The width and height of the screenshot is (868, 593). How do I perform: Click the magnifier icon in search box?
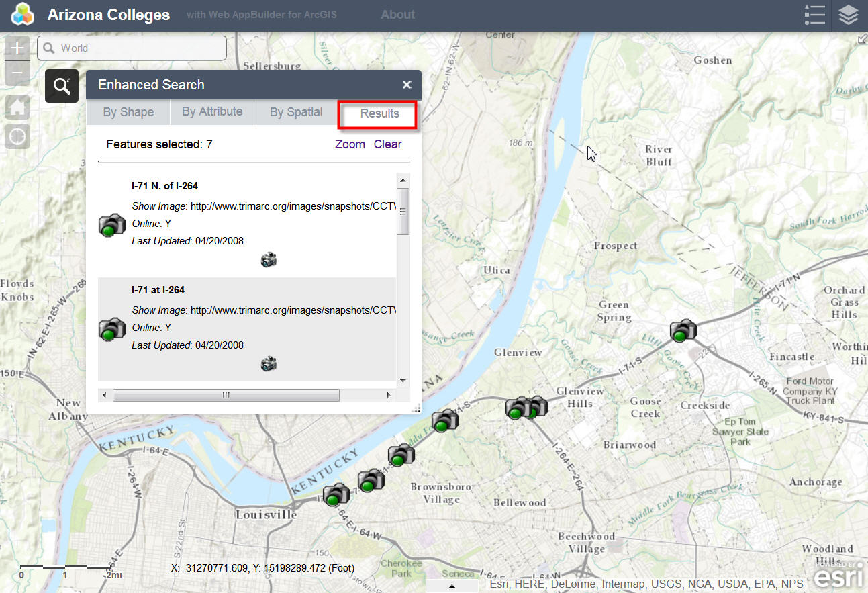point(49,48)
